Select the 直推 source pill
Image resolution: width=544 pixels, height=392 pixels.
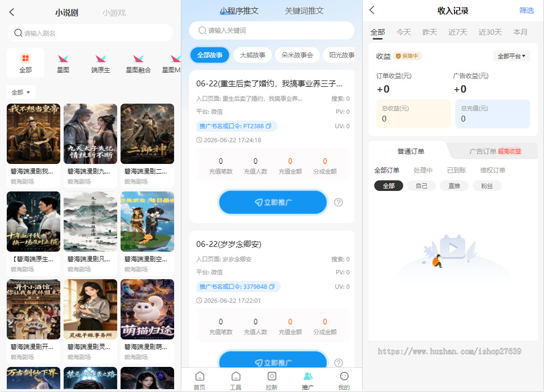point(454,186)
